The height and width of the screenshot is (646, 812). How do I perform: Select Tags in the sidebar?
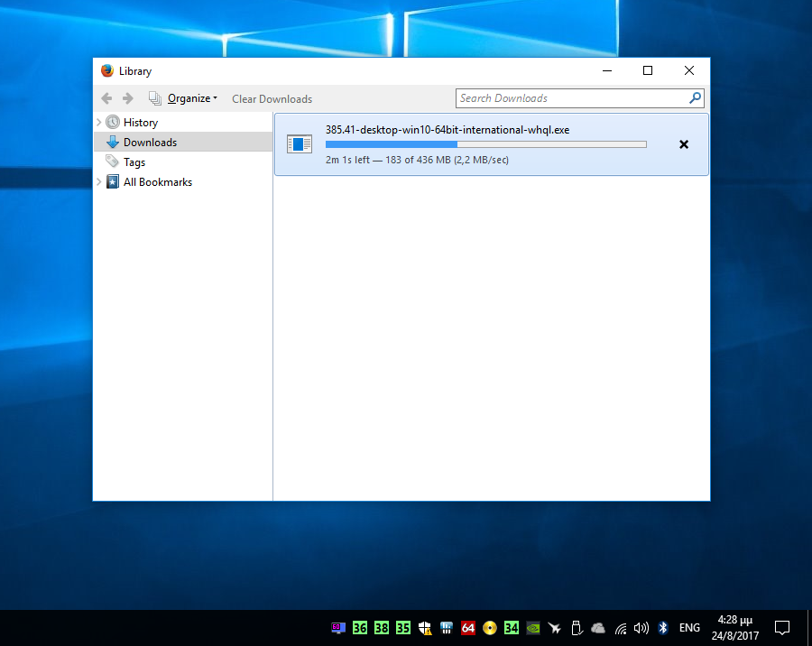coord(134,162)
